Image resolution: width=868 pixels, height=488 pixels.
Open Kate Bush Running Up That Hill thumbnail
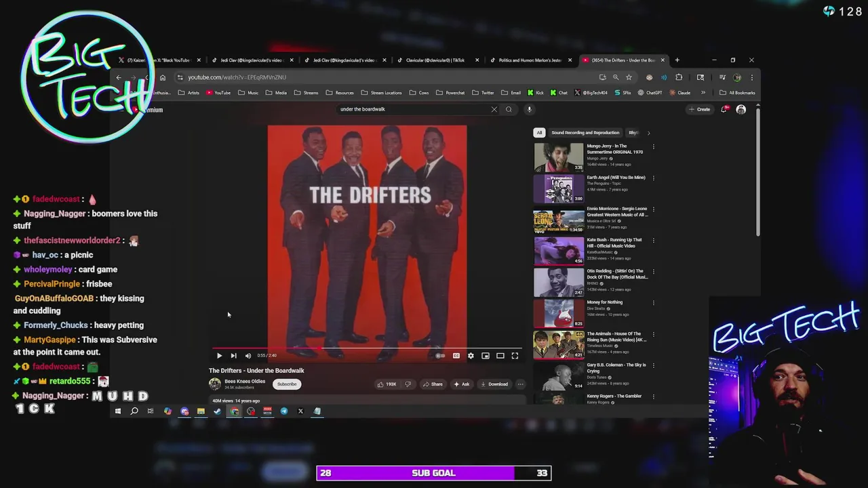click(x=559, y=251)
